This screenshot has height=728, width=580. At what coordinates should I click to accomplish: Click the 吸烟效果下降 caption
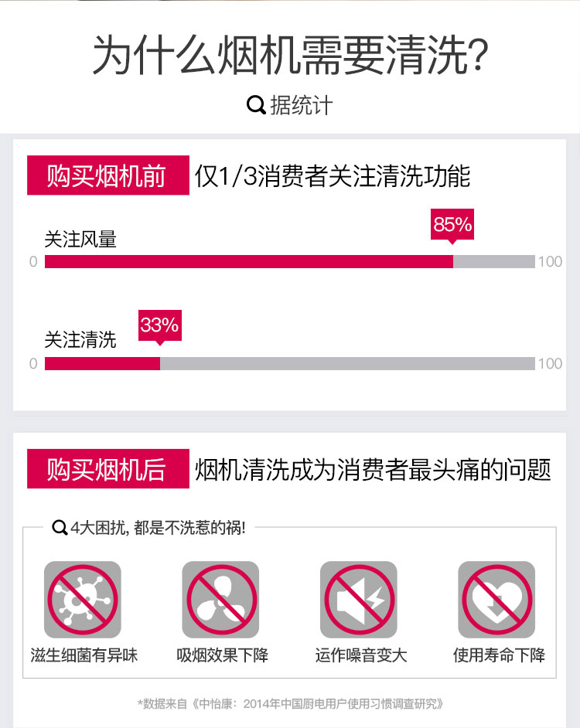222,655
